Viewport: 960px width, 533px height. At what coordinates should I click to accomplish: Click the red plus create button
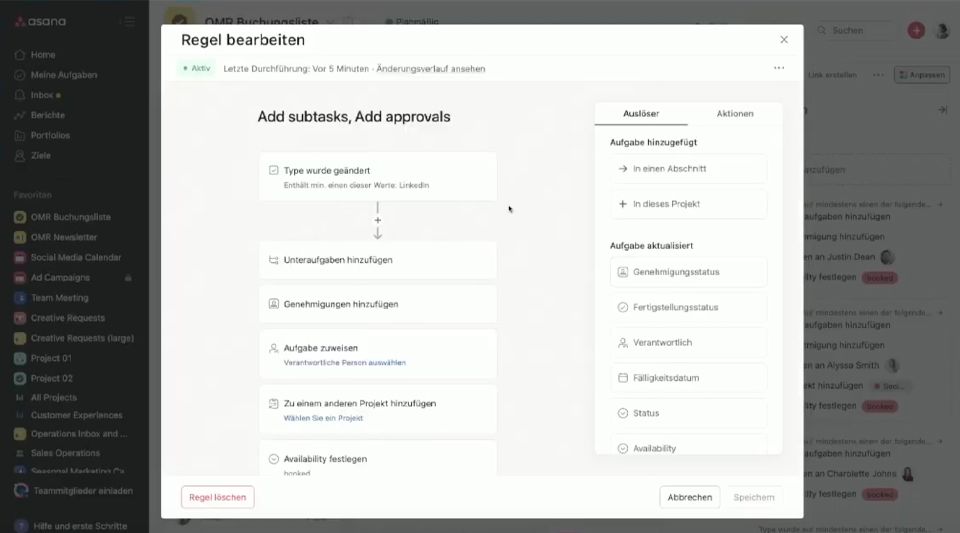pyautogui.click(x=916, y=30)
